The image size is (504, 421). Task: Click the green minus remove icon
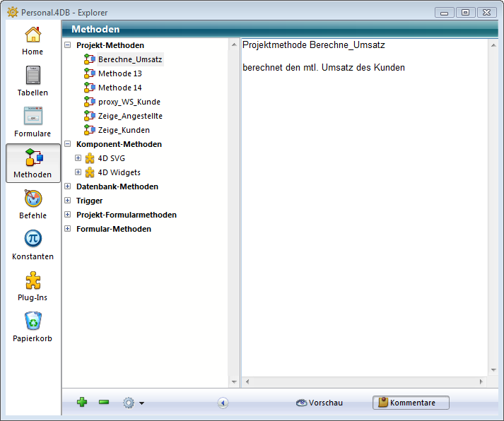point(104,403)
